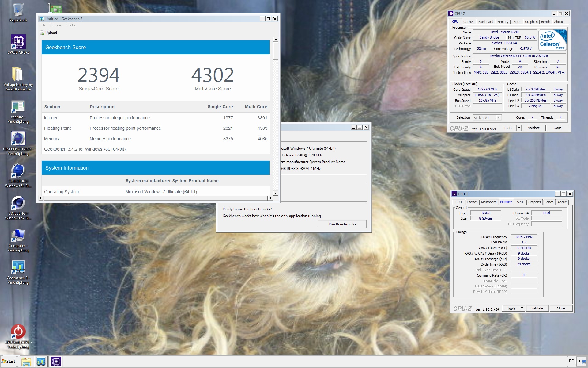Switch to Memory tab in top CPU-Z

coord(503,22)
